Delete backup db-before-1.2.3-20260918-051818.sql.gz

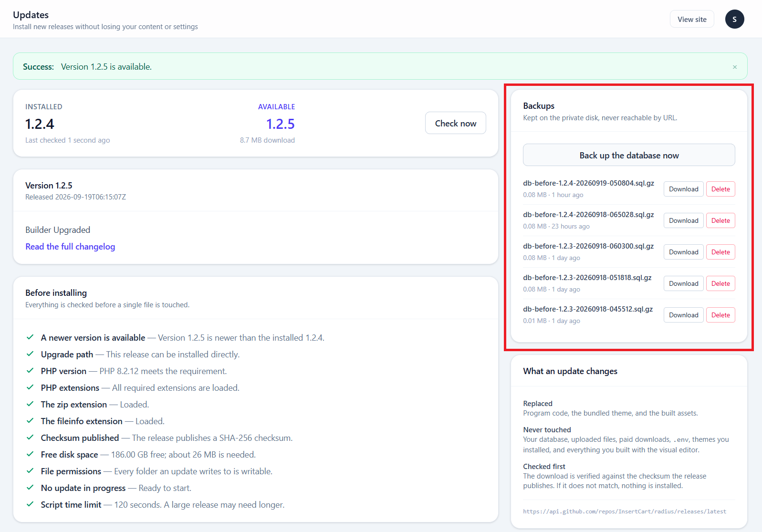pos(720,283)
